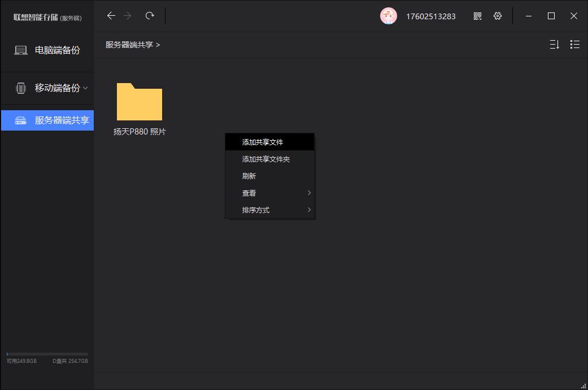Select 服务器端共享 in the sidebar
Image resolution: width=588 pixels, height=390 pixels.
click(x=47, y=120)
